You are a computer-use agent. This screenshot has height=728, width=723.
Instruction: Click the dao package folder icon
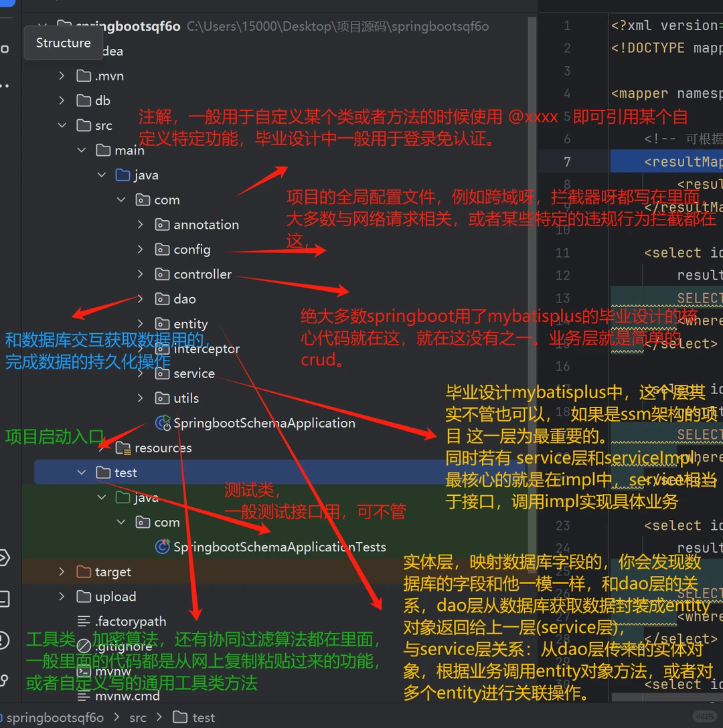click(162, 299)
